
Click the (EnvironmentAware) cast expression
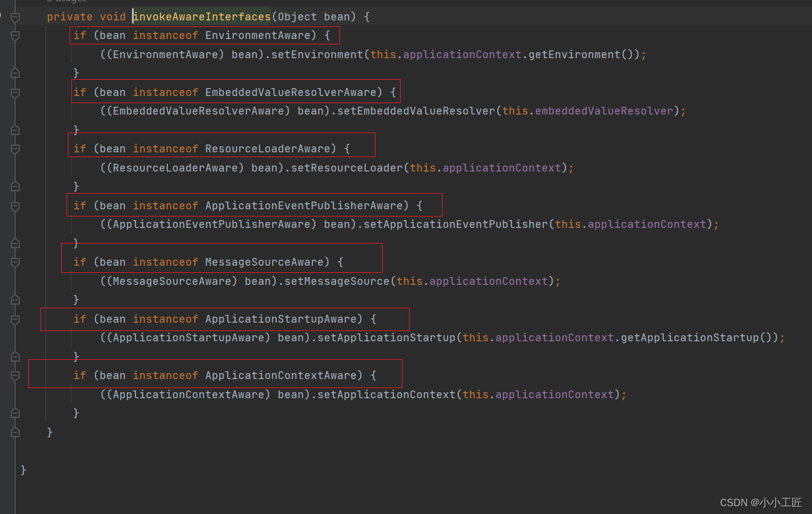(166, 55)
